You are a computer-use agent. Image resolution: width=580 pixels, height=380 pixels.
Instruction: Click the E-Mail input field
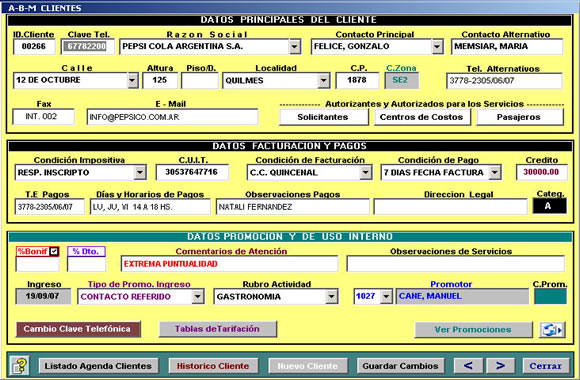click(172, 117)
